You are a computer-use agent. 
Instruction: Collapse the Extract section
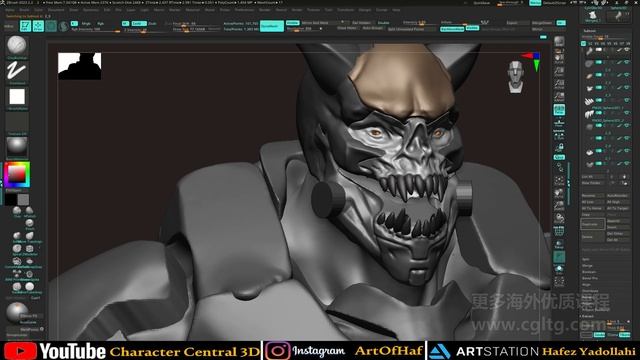click(588, 316)
